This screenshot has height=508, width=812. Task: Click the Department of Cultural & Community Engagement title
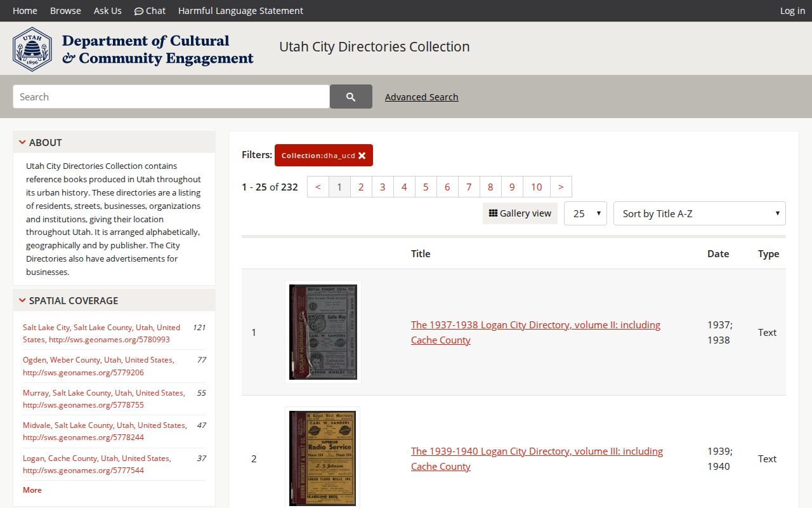[x=157, y=50]
